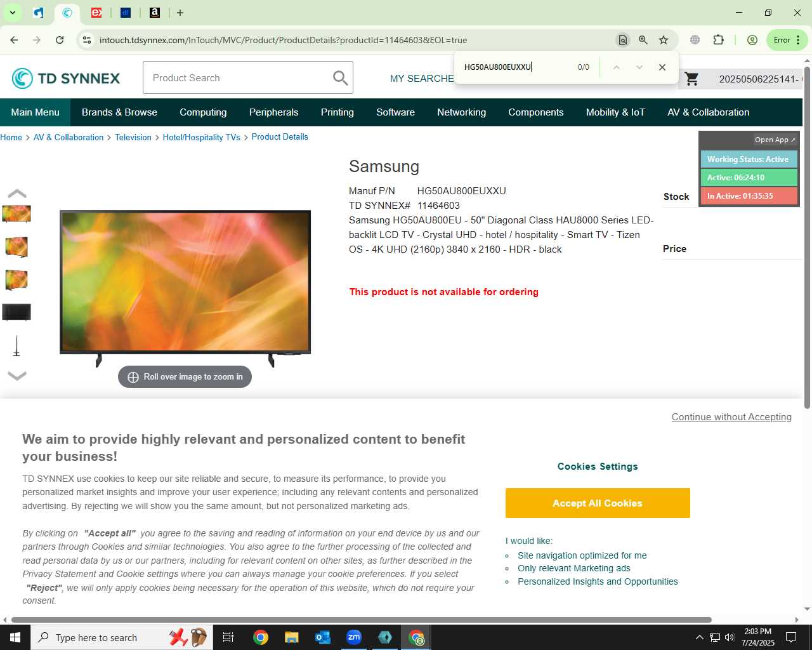Click the main Samsung TV image
This screenshot has width=812, height=650.
(x=185, y=288)
